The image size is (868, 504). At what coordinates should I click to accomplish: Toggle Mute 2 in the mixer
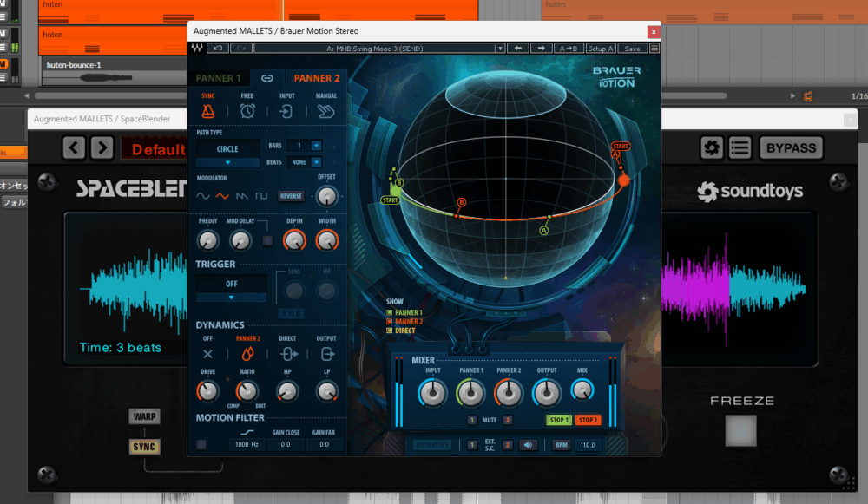point(507,420)
